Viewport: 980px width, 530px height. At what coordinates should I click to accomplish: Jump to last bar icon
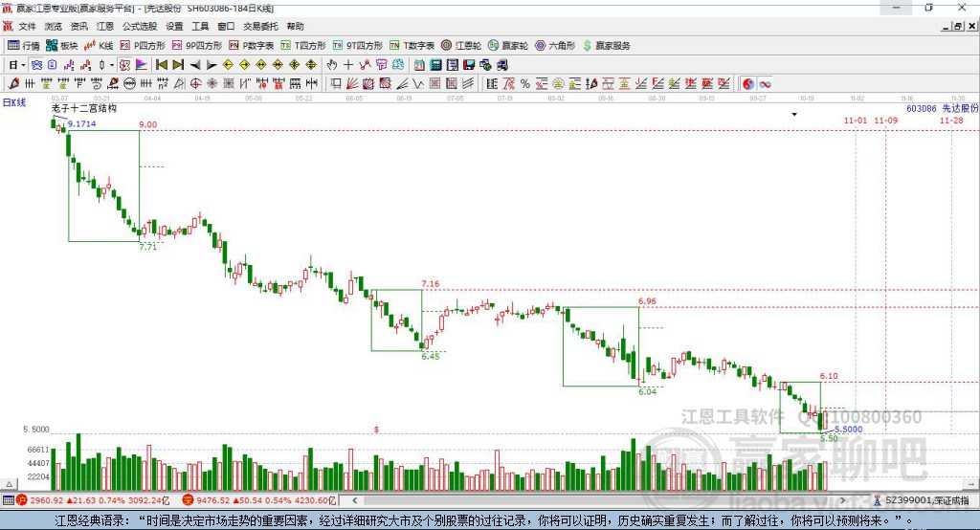pyautogui.click(x=178, y=65)
